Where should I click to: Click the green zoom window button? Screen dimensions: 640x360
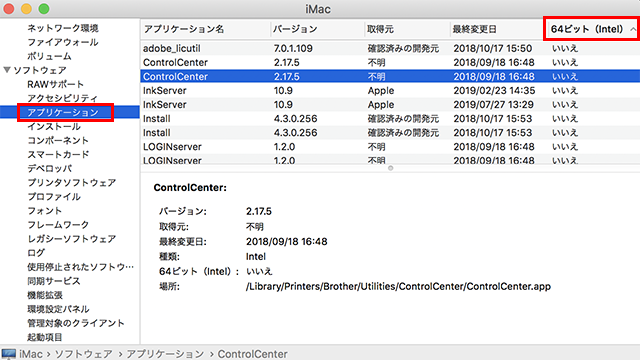(44, 9)
